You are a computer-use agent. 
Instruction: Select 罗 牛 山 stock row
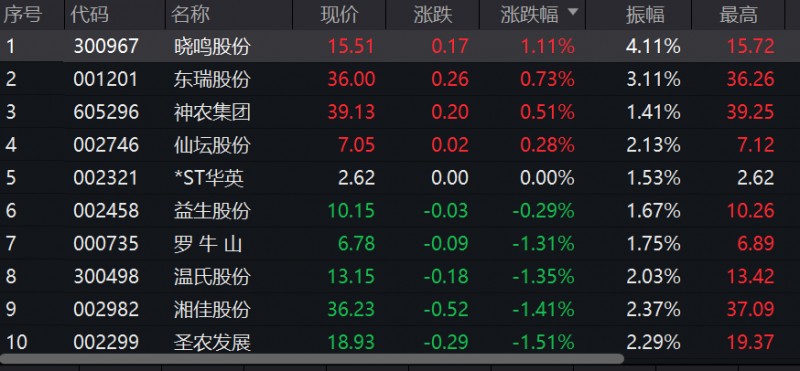click(400, 243)
